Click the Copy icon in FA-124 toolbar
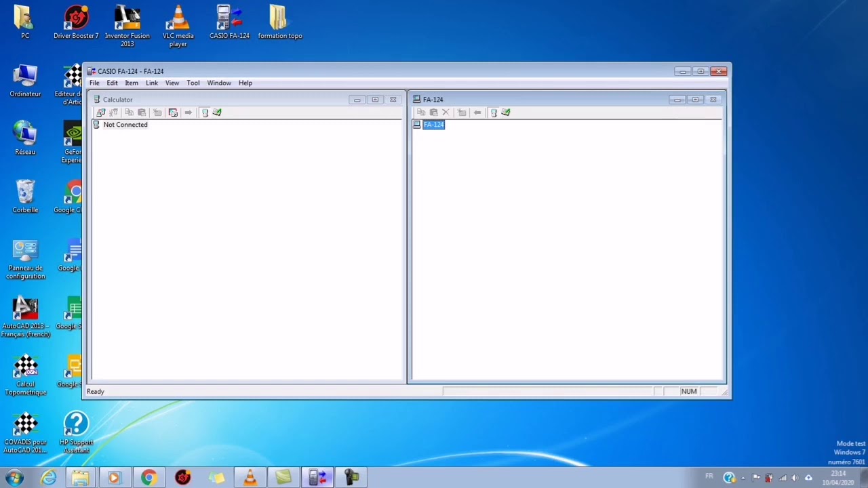This screenshot has height=488, width=868. tap(421, 113)
